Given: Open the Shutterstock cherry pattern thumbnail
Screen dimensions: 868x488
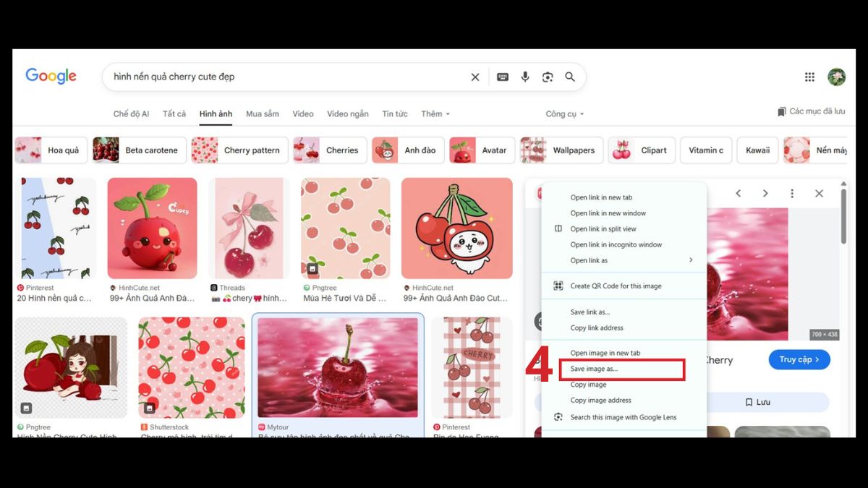Looking at the screenshot, I should (192, 368).
